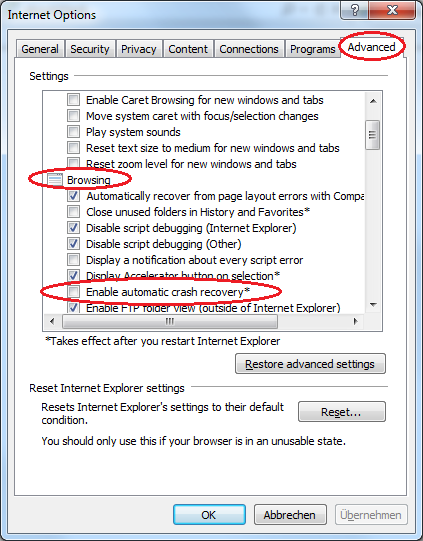The height and width of the screenshot is (541, 423).
Task: Uncheck Disable script debugging (Other)
Action: (x=73, y=244)
